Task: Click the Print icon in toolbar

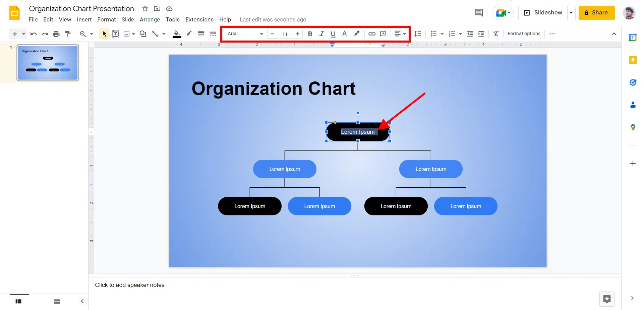Action: tap(56, 34)
